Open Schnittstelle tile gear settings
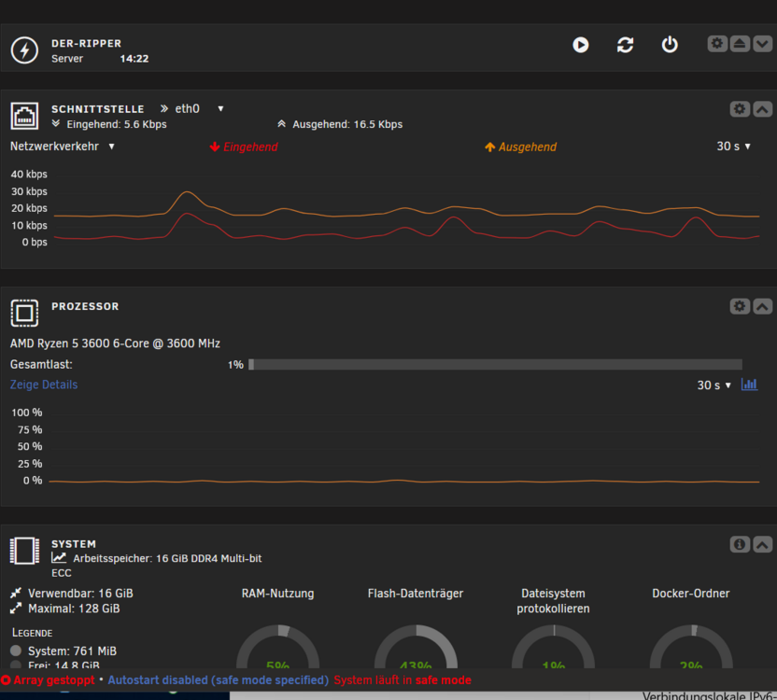The width and height of the screenshot is (777, 700). click(x=740, y=109)
